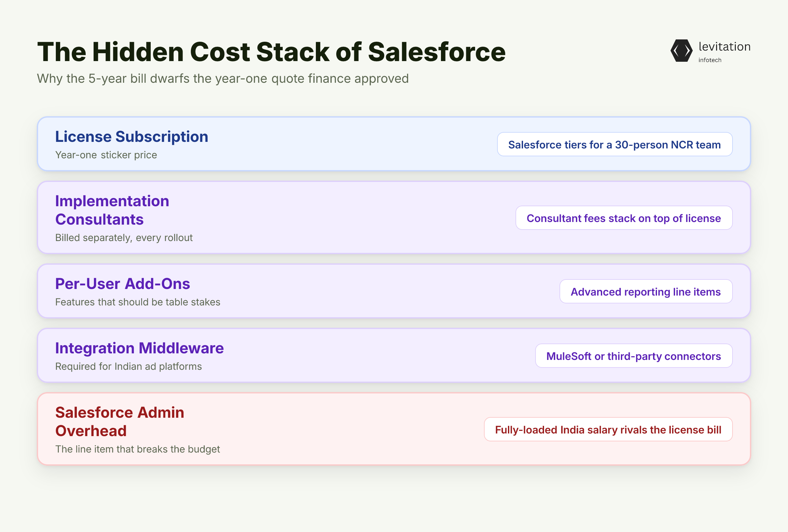Click the subtitle about the 5-year bill
Screen dimensions: 788x532
pyautogui.click(x=223, y=79)
